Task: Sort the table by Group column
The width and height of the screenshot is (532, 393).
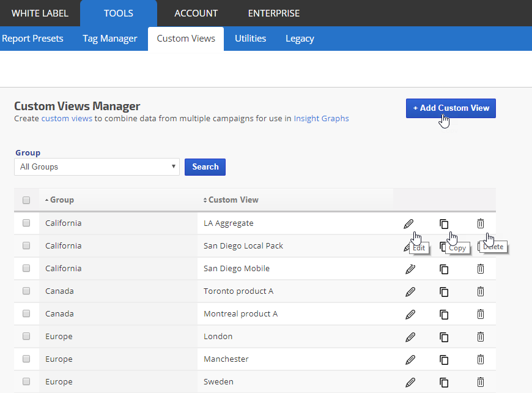Action: point(61,200)
